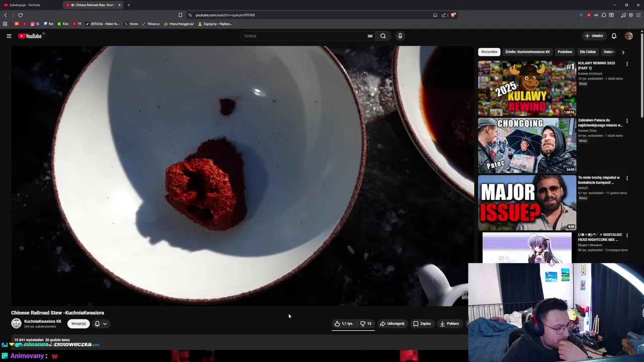The width and height of the screenshot is (644, 362).
Task: Bookmark this page icon
Action: click(180, 15)
